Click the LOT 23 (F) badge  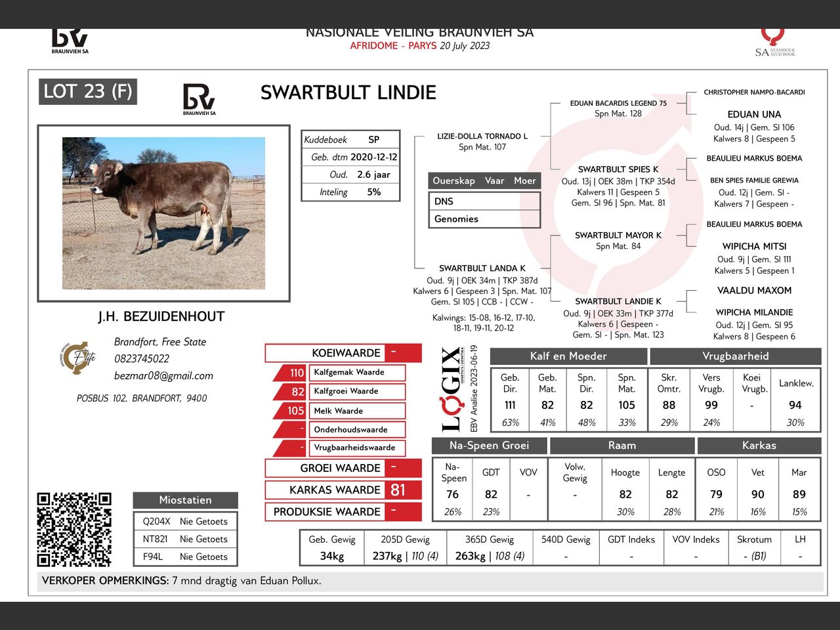click(88, 91)
